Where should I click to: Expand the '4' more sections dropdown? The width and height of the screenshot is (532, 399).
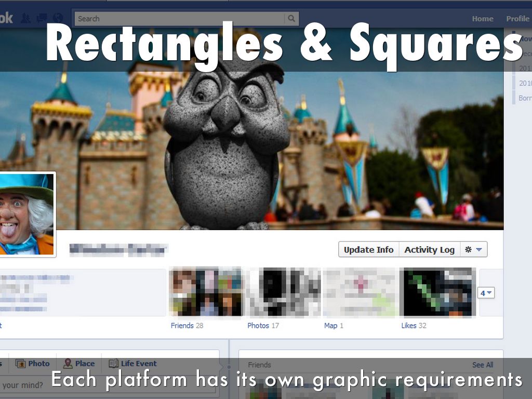(x=486, y=293)
